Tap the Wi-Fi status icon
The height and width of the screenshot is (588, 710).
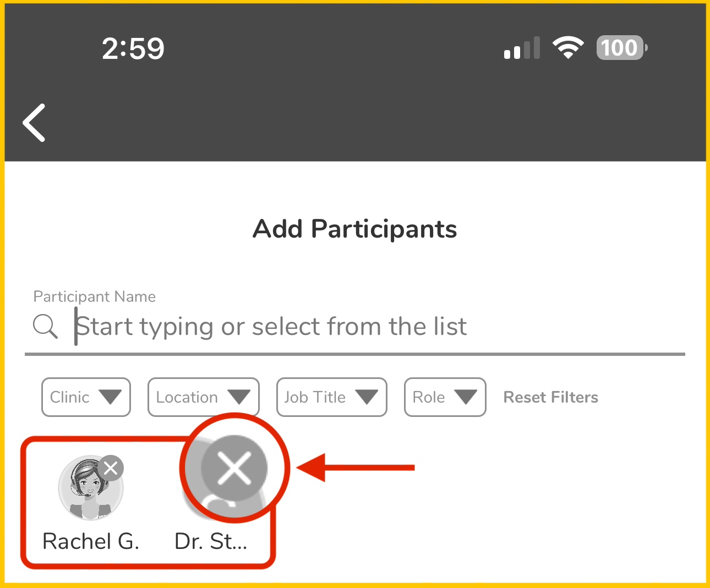pyautogui.click(x=568, y=48)
